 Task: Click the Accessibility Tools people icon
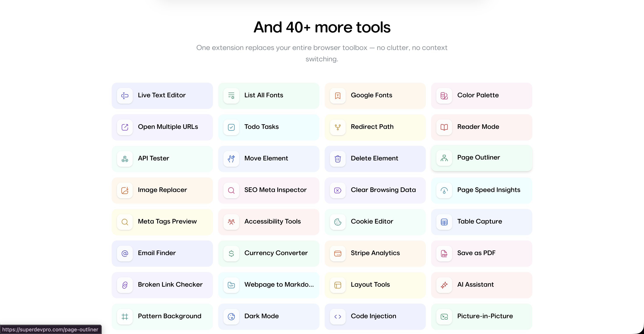(231, 222)
